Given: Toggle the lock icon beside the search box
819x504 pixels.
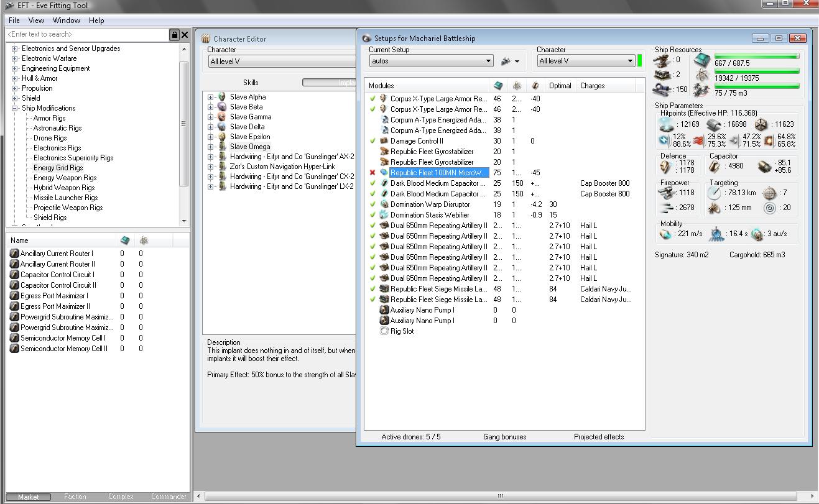Looking at the screenshot, I should click(x=175, y=35).
